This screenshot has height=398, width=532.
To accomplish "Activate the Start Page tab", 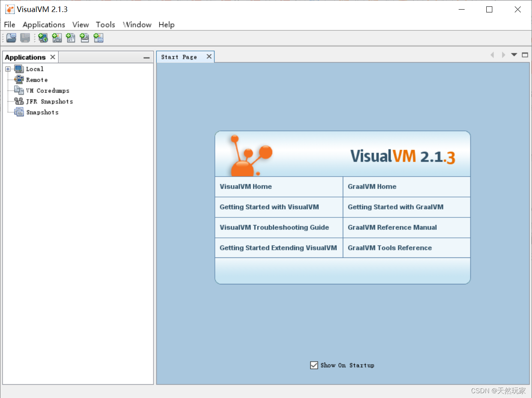I will pos(179,57).
